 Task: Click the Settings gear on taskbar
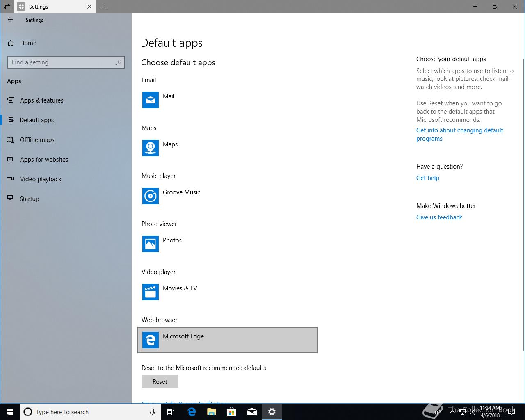(272, 412)
